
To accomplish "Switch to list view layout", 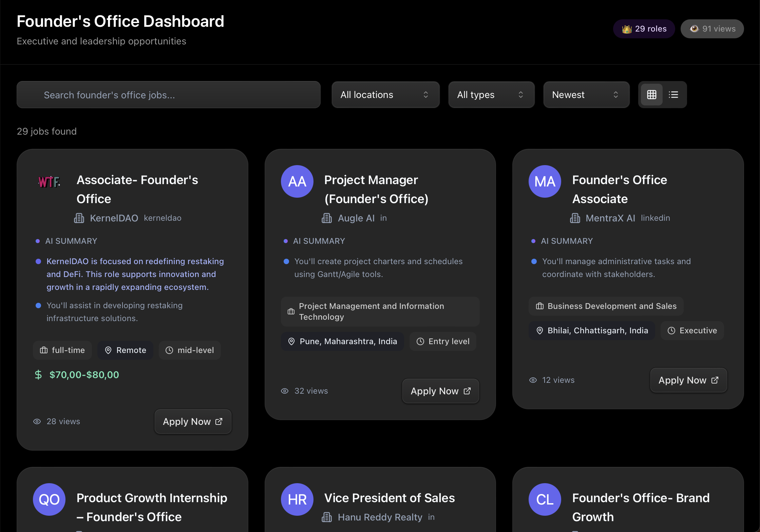I will click(x=673, y=95).
